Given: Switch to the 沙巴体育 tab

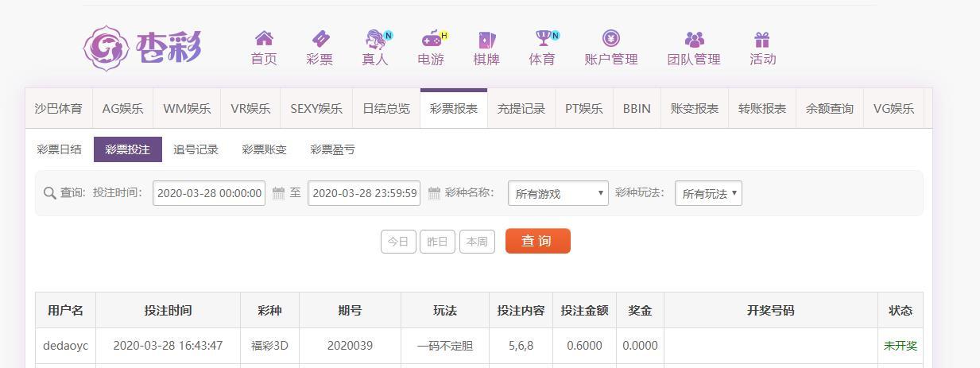Looking at the screenshot, I should pos(58,108).
